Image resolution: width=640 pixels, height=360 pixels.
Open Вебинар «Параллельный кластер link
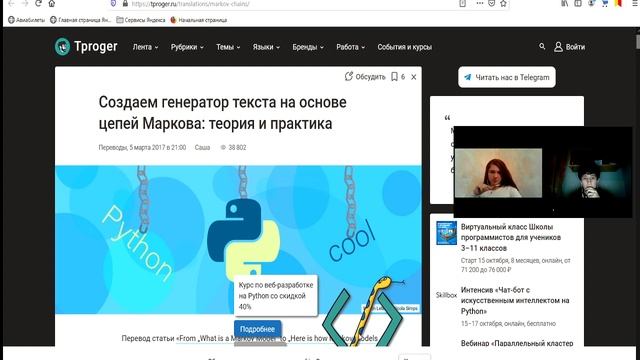[x=517, y=343]
